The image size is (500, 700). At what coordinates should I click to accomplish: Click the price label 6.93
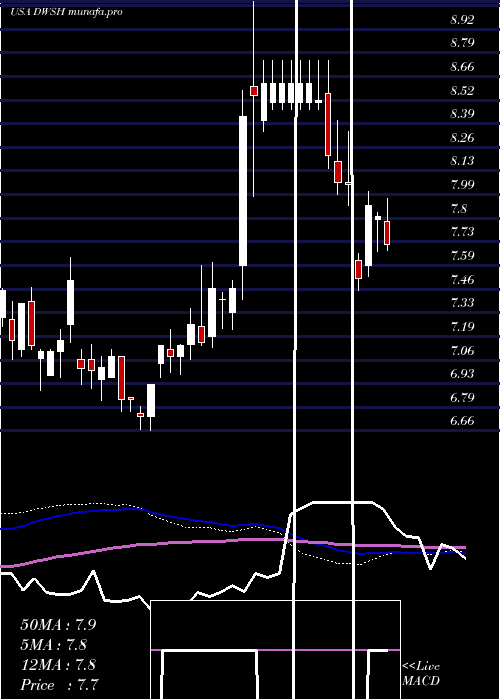point(462,374)
